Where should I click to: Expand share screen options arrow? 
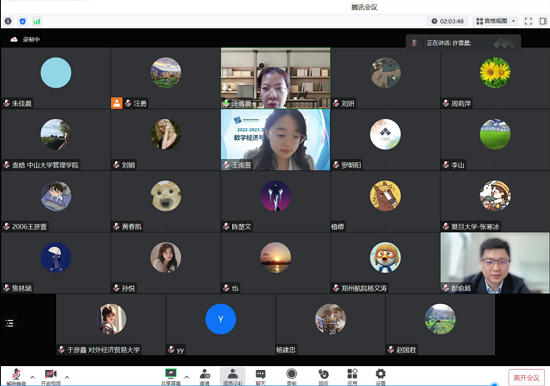(x=187, y=377)
